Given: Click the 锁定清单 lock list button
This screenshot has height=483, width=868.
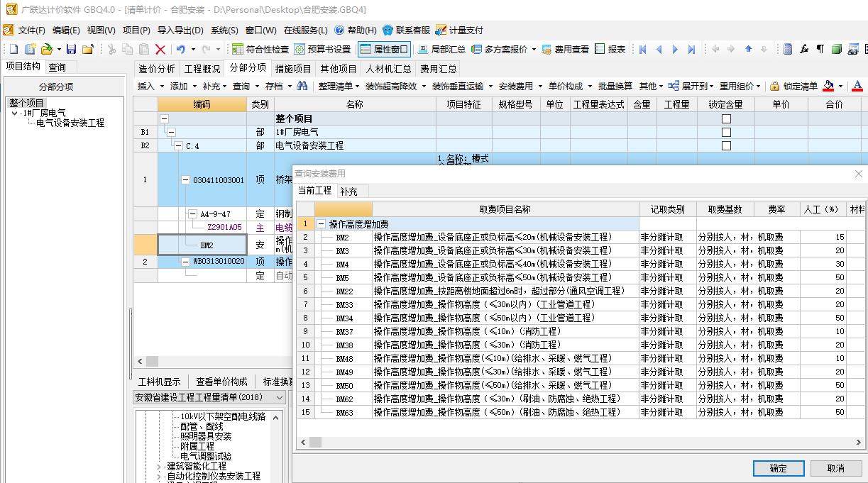Looking at the screenshot, I should click(x=793, y=86).
